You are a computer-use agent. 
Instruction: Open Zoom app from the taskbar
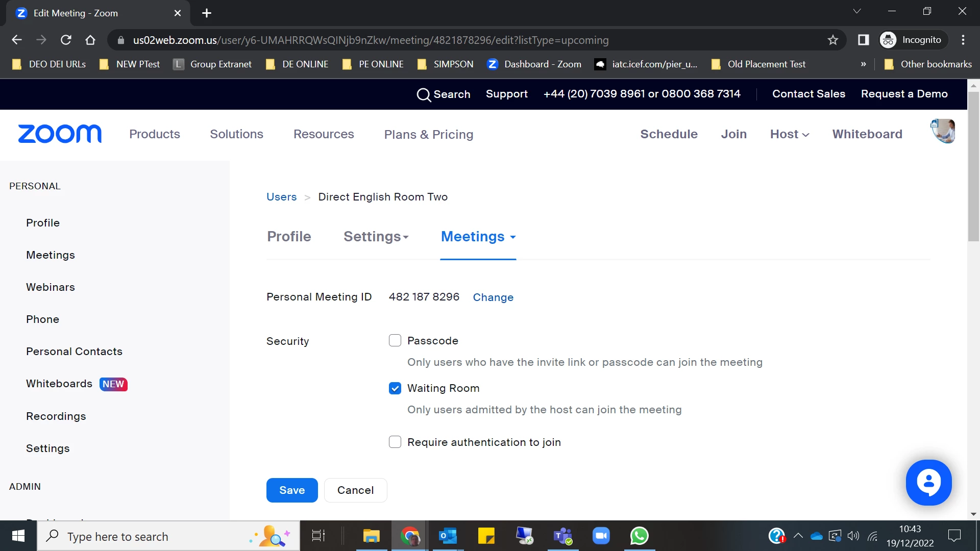(x=601, y=536)
